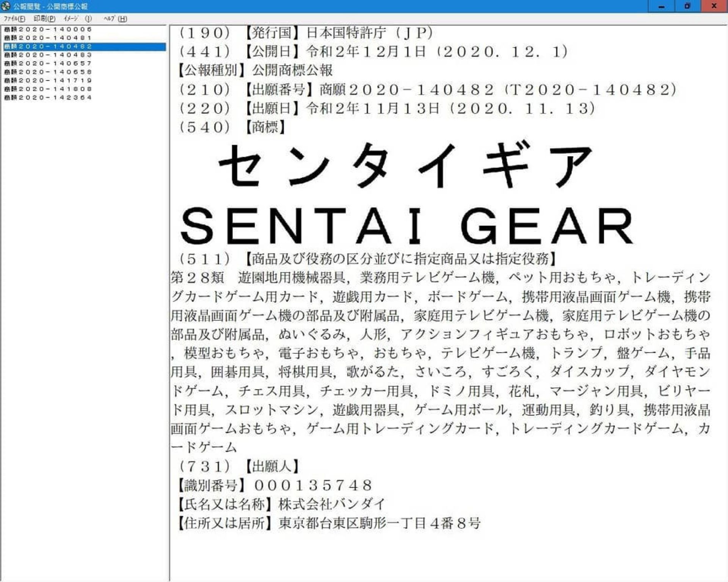Select list entry 商願2020-142364

(x=48, y=97)
